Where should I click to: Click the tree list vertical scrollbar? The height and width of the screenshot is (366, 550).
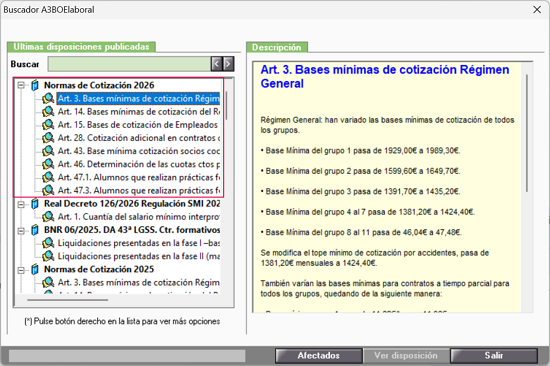tap(227, 105)
